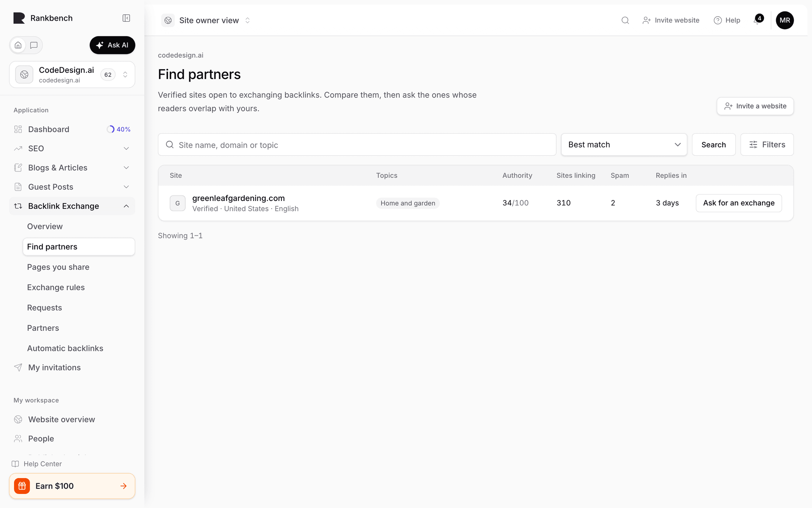Screen dimensions: 812x508
Task: Expand the Guest Posts section
Action: (x=72, y=187)
